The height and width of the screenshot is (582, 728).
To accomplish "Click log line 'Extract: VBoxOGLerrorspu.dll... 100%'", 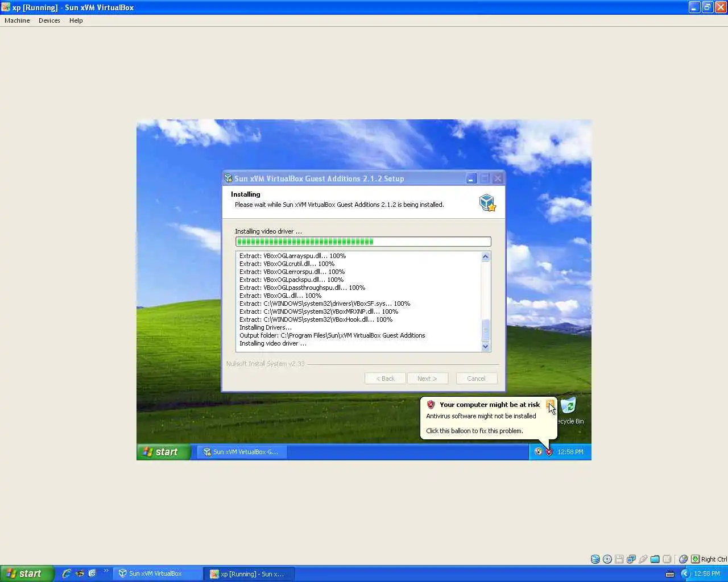I will point(292,272).
